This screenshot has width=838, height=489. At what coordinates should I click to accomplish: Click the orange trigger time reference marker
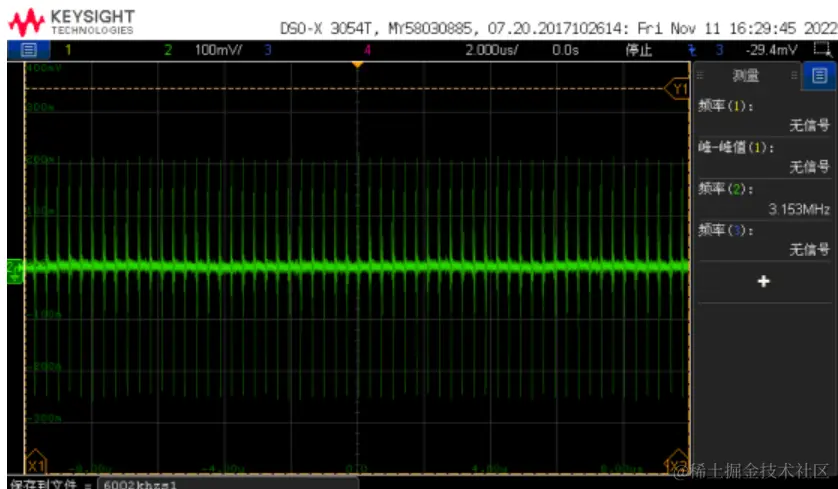pyautogui.click(x=358, y=65)
